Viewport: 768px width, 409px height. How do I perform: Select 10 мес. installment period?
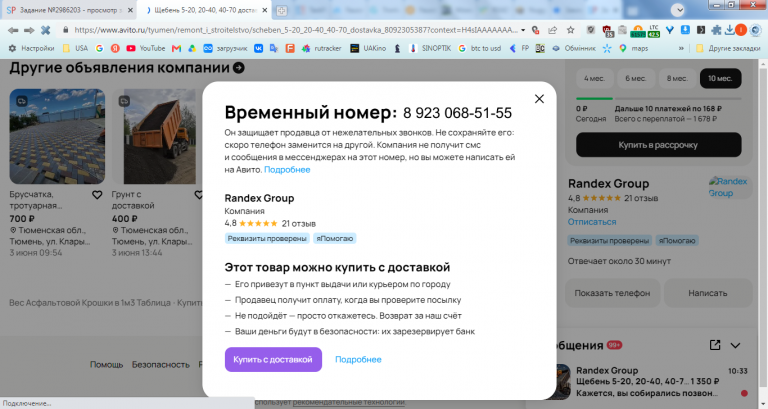pyautogui.click(x=720, y=78)
